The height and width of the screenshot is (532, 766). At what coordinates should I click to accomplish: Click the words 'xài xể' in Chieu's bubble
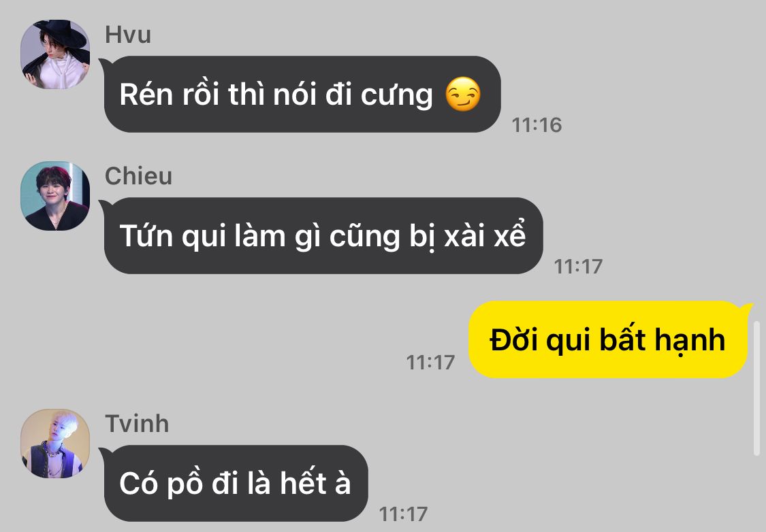485,236
